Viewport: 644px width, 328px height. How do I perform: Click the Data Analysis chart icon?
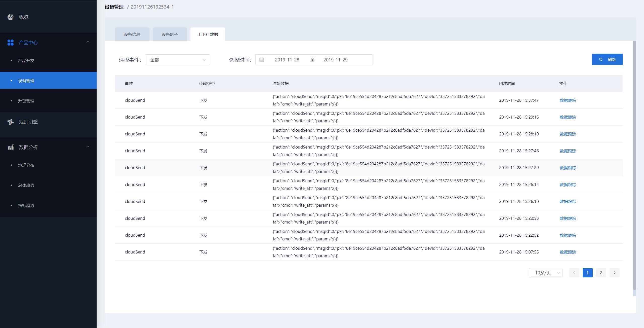pyautogui.click(x=11, y=147)
